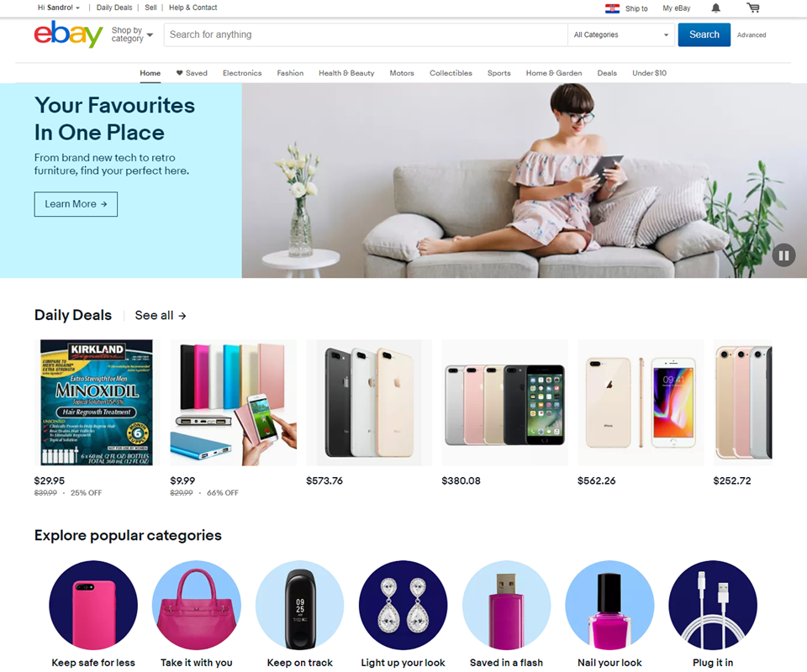Open the earrings category circle
Image resolution: width=807 pixels, height=672 pixels.
403,605
